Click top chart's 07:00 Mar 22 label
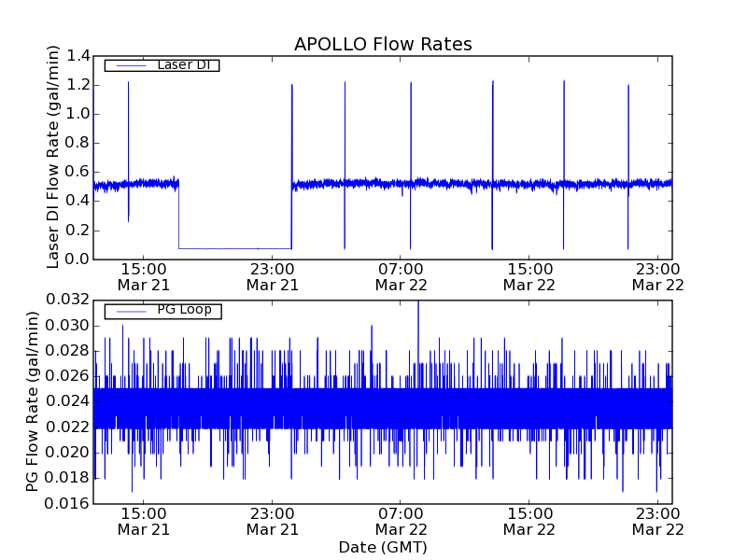Screen dimensions: 747x560 401,277
